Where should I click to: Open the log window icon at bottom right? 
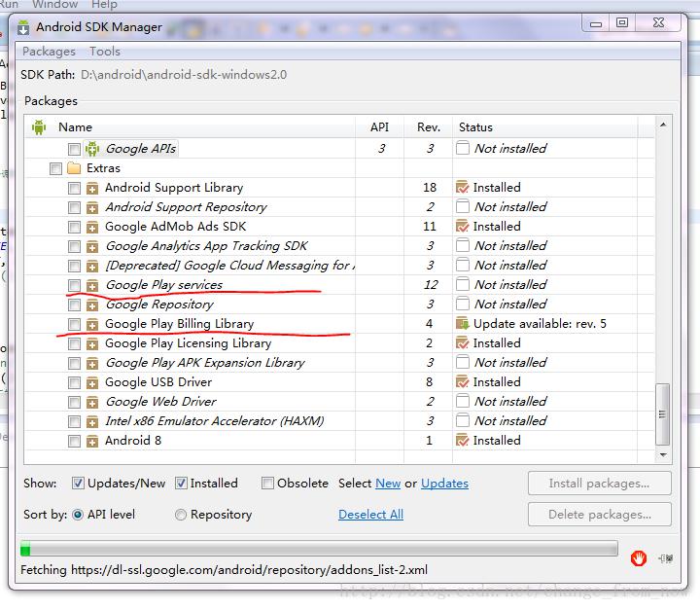666,558
